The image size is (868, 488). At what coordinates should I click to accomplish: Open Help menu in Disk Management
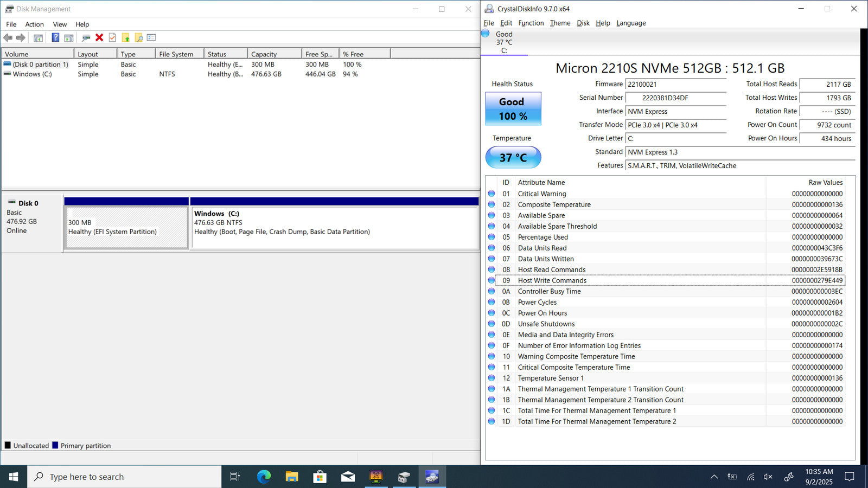pos(82,24)
